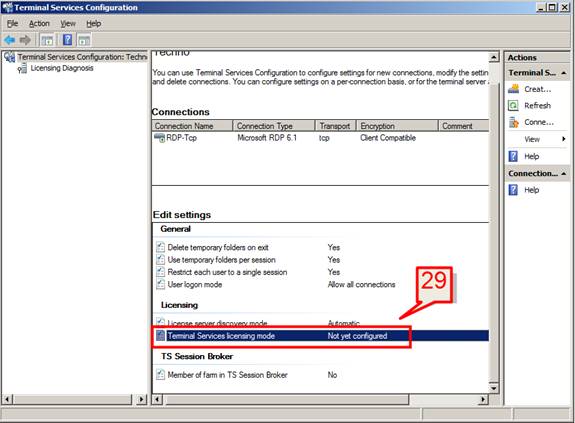Viewport: 575px width, 423px height.
Task: Click center pane vertical scroll down arrow
Action: (x=494, y=388)
